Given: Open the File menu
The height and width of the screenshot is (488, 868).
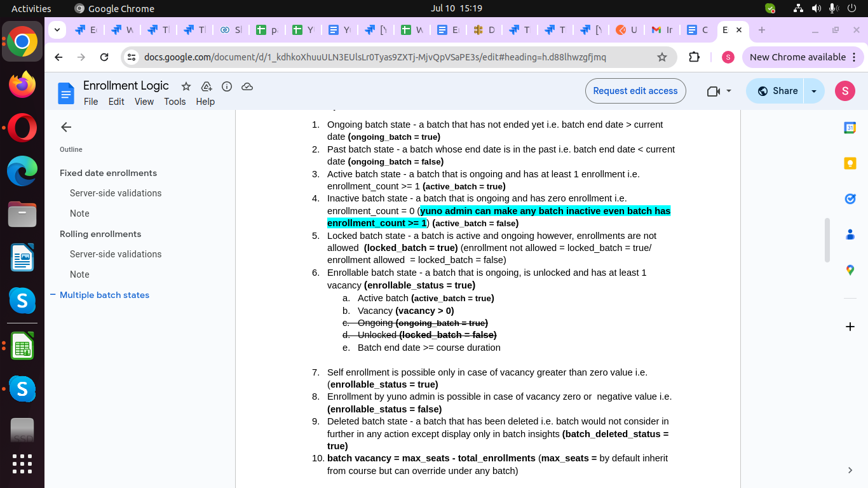Looking at the screenshot, I should point(91,102).
